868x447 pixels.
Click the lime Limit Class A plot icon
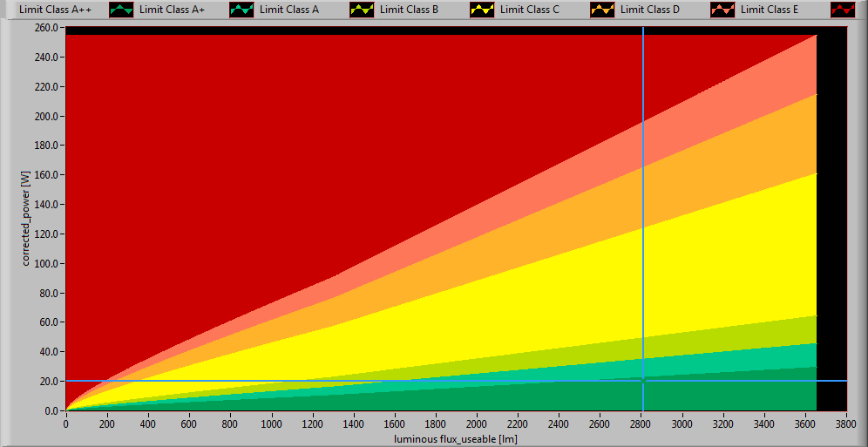click(x=361, y=10)
